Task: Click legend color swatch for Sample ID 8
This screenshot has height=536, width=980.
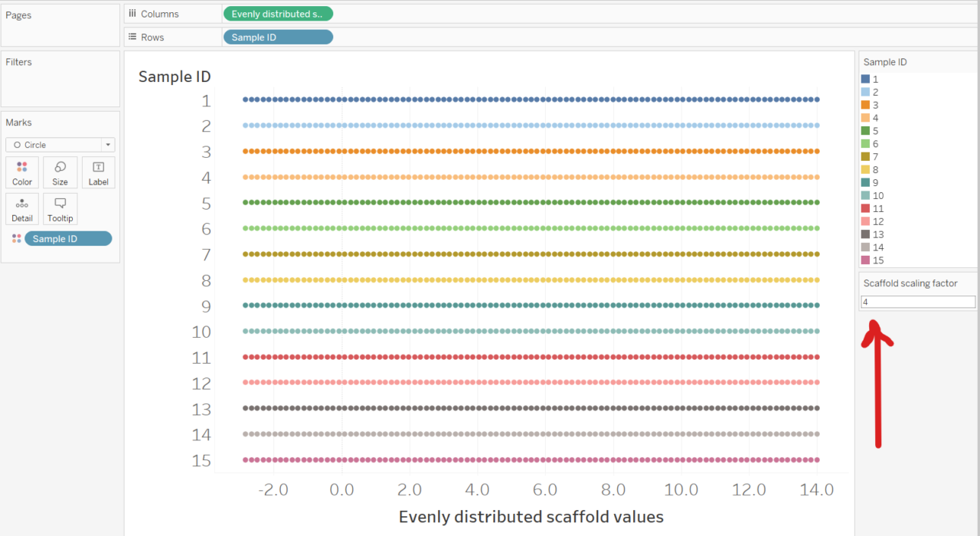Action: point(865,169)
